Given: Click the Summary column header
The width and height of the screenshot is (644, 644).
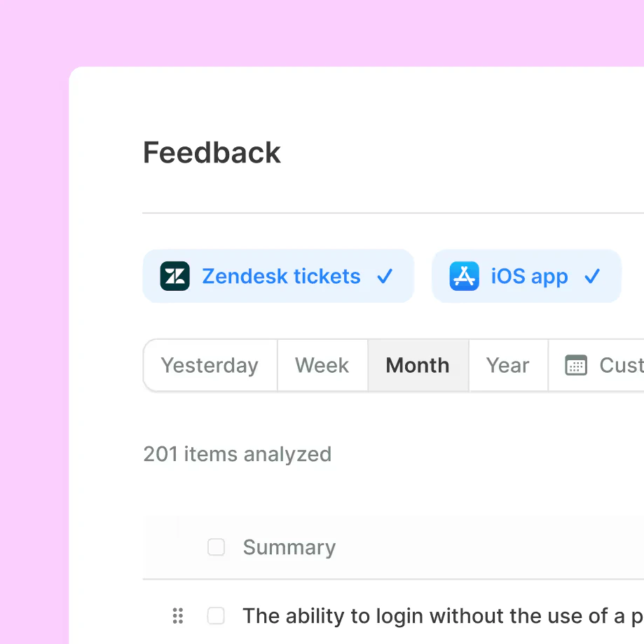Looking at the screenshot, I should pos(289,547).
